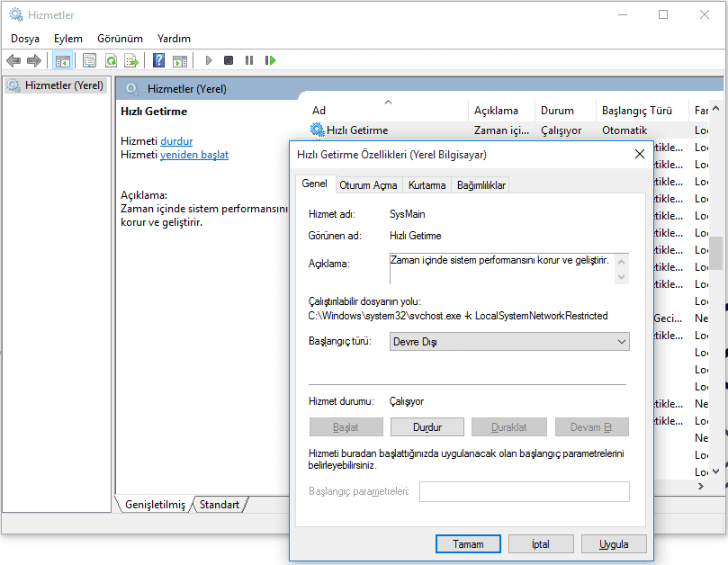Click the Stop Service square icon
Screen dimensions: 728x565
pos(229,60)
